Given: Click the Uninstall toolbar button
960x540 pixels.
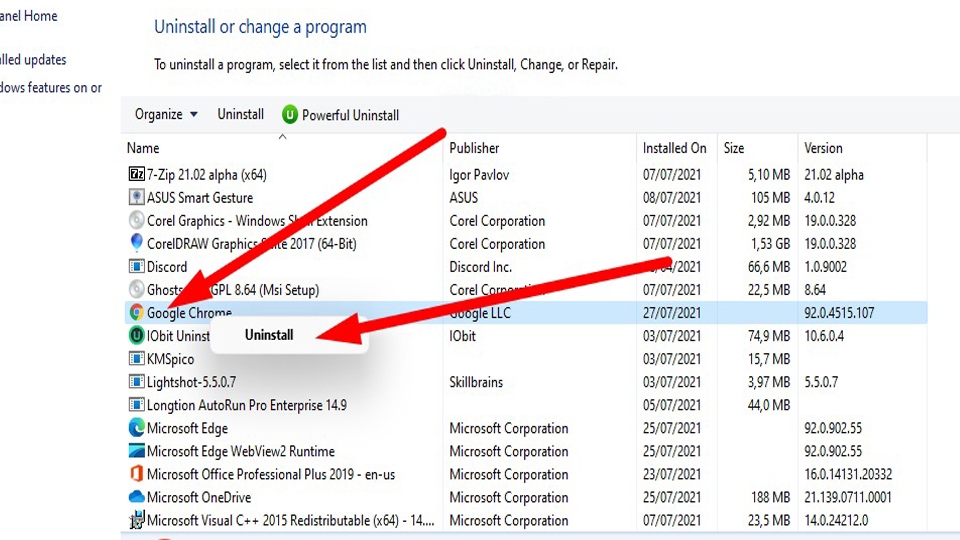Looking at the screenshot, I should click(x=241, y=114).
